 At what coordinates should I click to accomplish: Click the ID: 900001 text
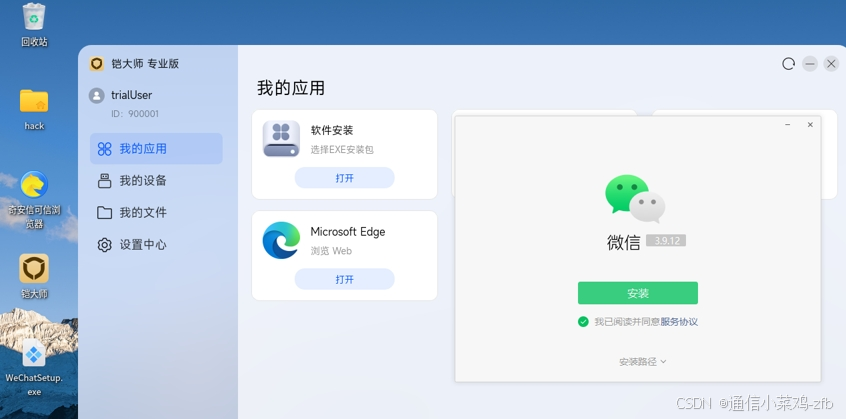pyautogui.click(x=135, y=114)
